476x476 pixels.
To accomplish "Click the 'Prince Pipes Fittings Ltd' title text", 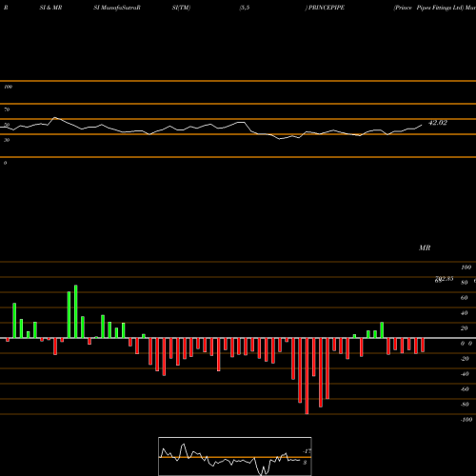I will tap(428, 8).
